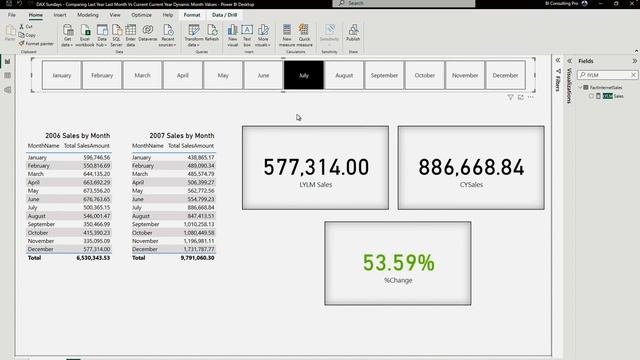This screenshot has height=360, width=640.
Task: Click the Paste icon
Action: 10,33
